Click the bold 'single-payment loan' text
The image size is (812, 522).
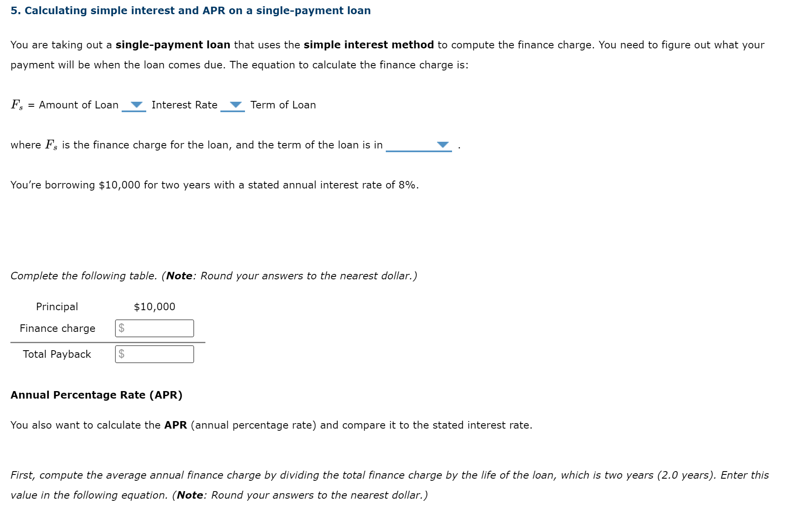pos(172,45)
